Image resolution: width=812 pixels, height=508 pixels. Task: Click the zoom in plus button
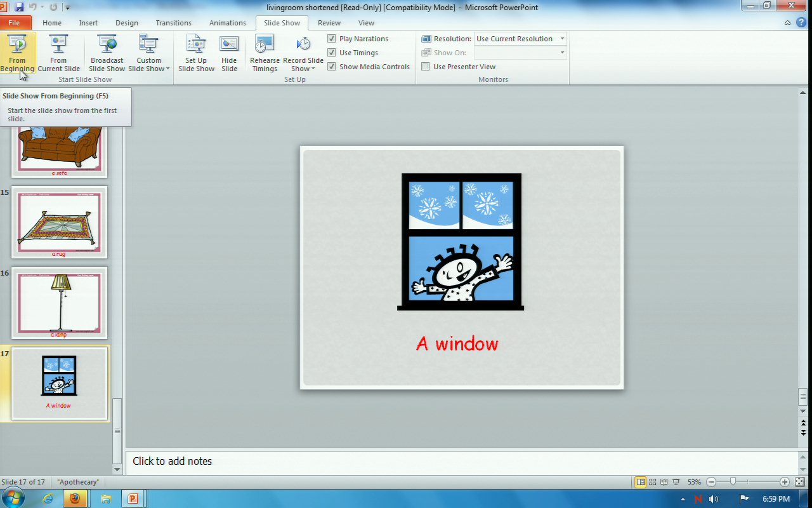785,482
